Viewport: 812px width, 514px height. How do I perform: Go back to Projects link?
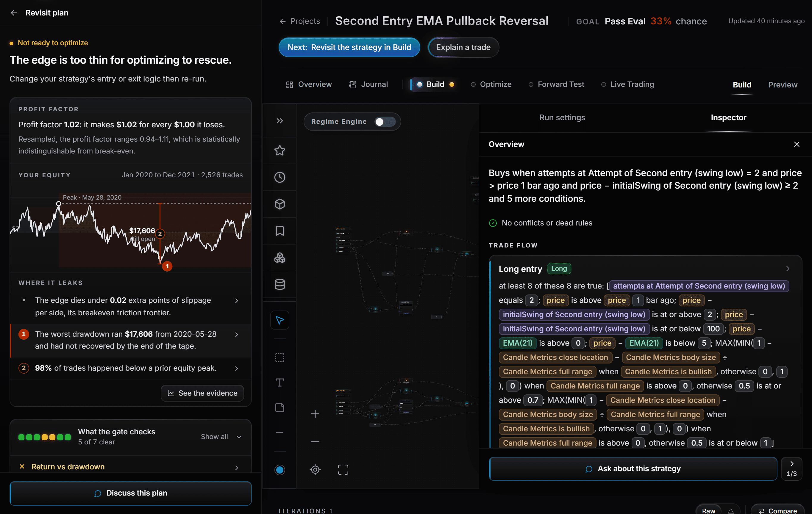pos(299,21)
